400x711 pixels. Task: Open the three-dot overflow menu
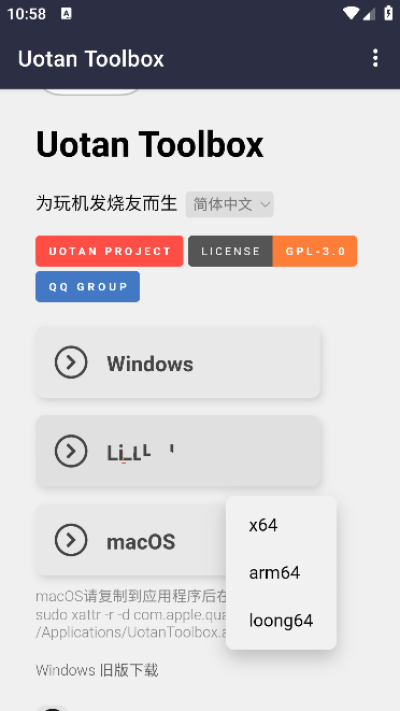375,58
